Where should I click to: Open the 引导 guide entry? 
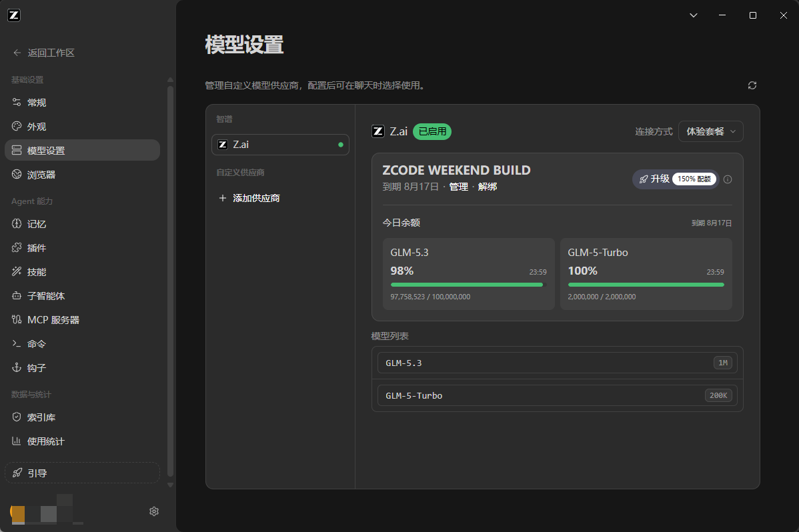[x=83, y=473]
